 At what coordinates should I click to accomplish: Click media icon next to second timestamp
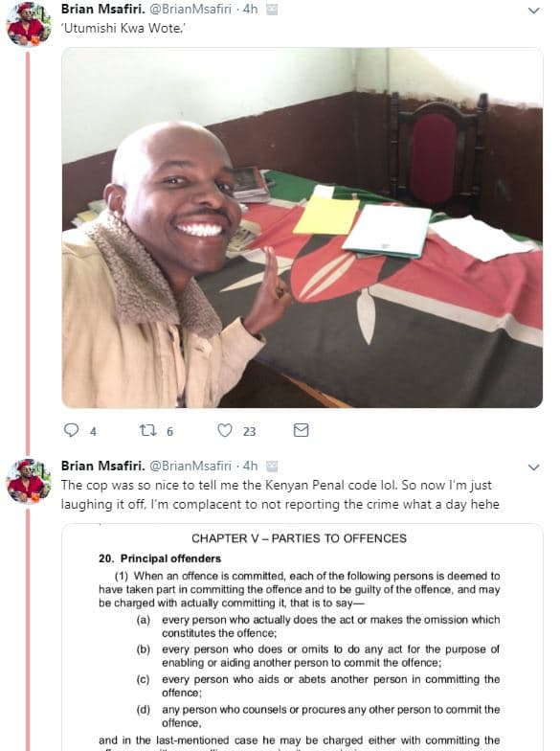[272, 467]
